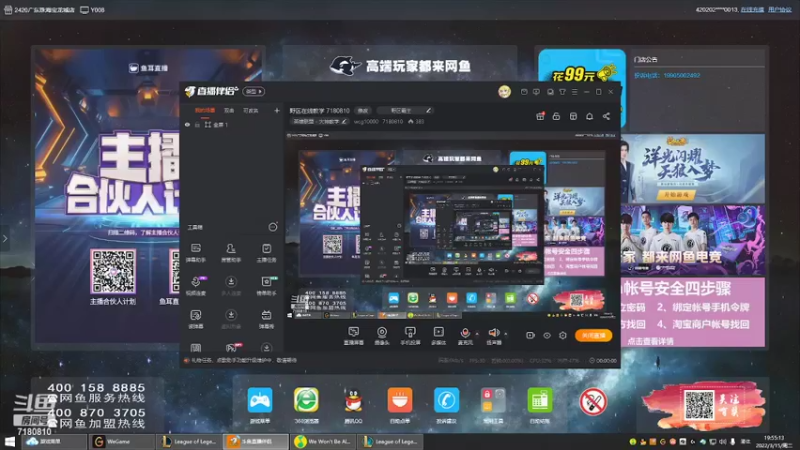Screen dimensions: 800x450
Task: Switch to the 我的场景 scenes tab
Action: (x=205, y=110)
